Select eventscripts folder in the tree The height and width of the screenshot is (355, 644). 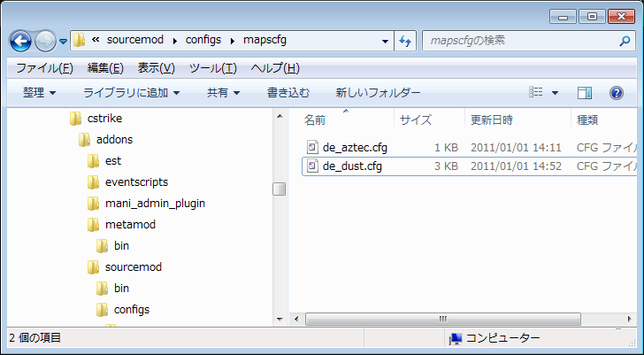136,182
